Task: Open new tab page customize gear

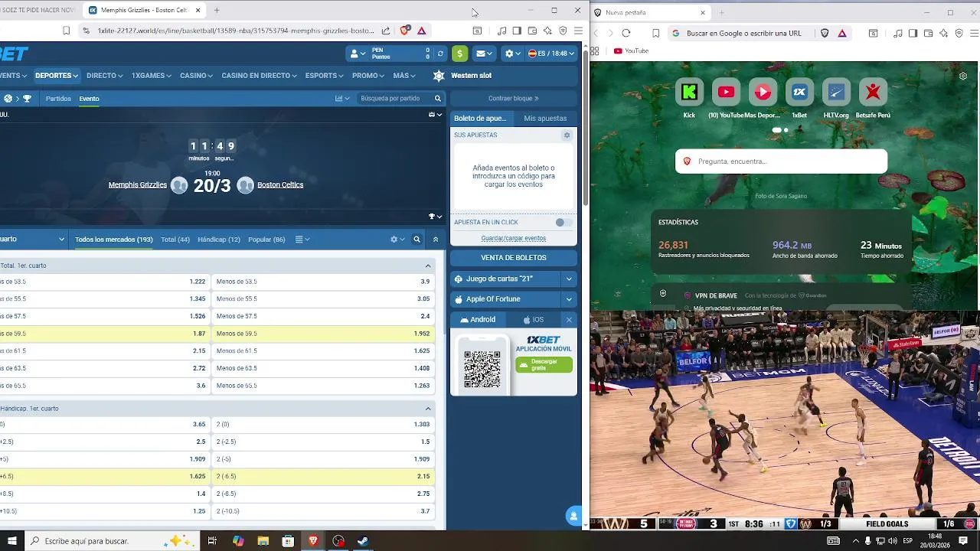Action: 963,76
